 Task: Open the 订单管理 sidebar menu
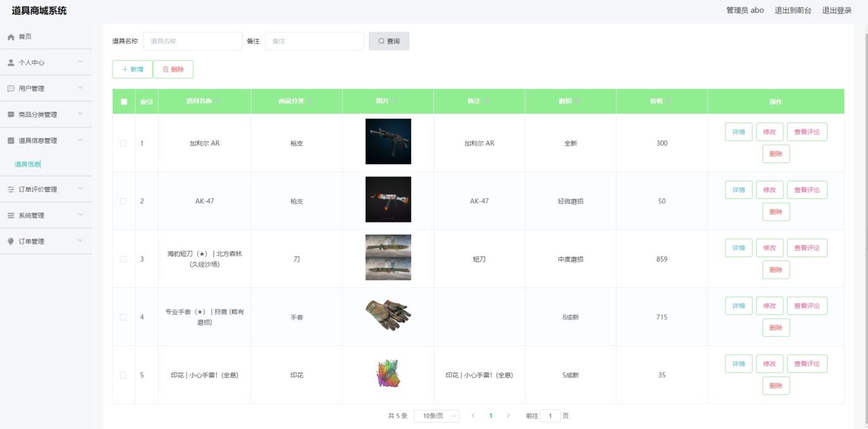coord(46,241)
